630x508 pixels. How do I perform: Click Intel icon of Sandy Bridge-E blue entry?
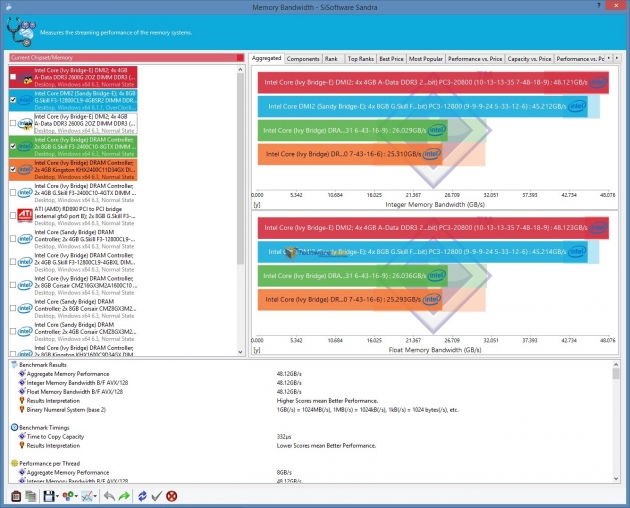click(x=25, y=100)
